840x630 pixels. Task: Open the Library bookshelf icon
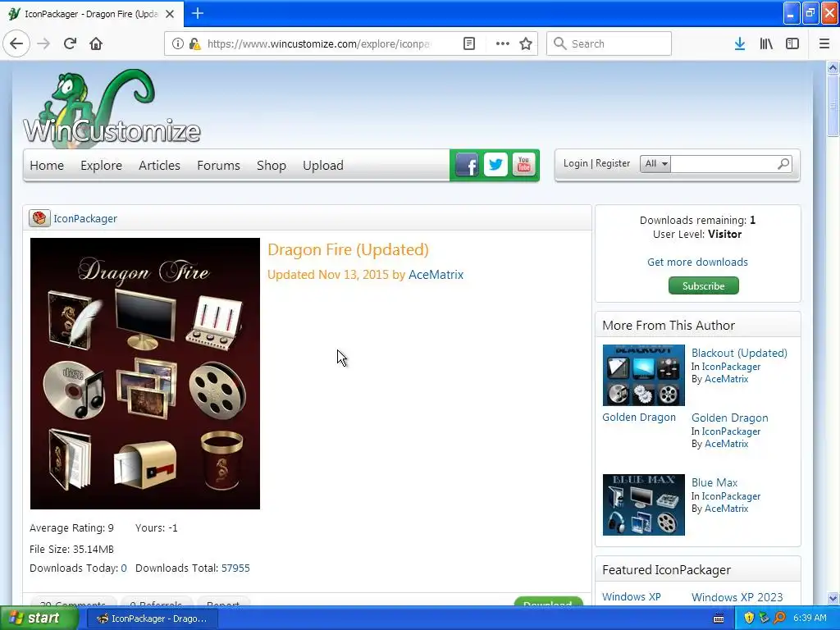766,43
